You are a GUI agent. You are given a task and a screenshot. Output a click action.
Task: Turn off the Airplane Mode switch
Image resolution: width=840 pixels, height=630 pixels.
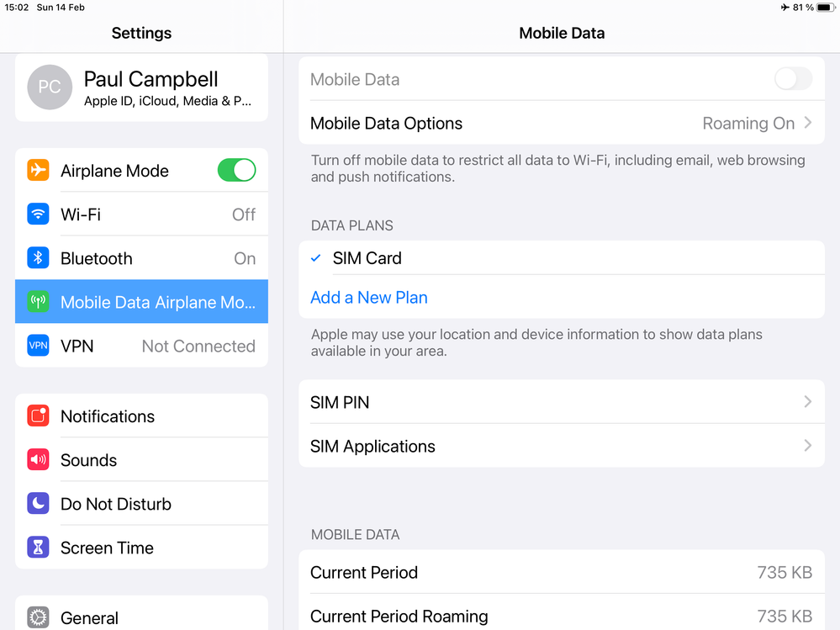click(236, 171)
